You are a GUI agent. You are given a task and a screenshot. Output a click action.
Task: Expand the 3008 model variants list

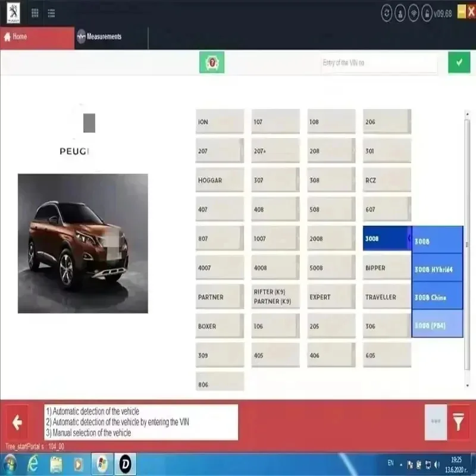click(386, 238)
